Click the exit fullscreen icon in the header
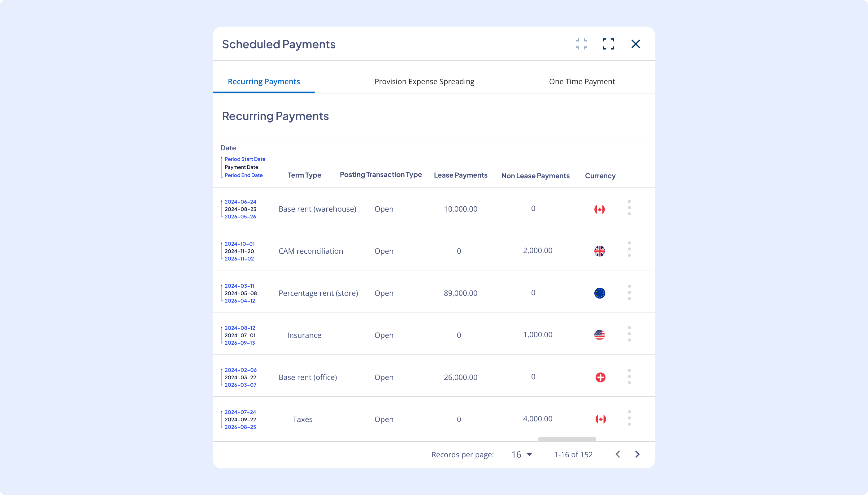Viewport: 868px width, 495px height. (x=581, y=44)
